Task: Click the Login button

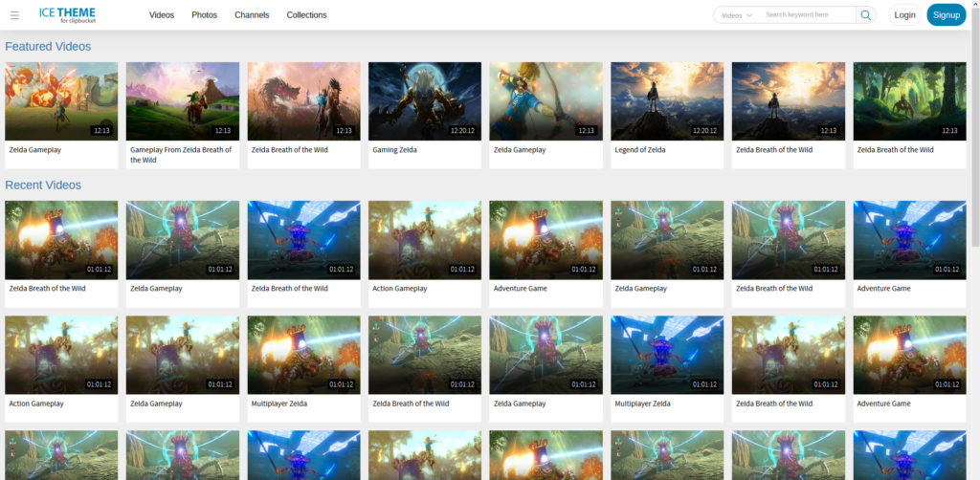Action: [x=904, y=15]
